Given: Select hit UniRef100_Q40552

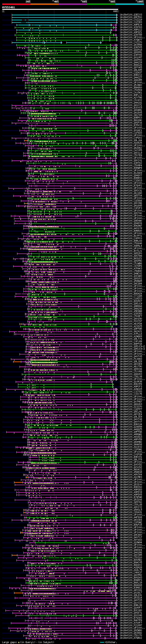Looking at the screenshot, I should (131, 575).
